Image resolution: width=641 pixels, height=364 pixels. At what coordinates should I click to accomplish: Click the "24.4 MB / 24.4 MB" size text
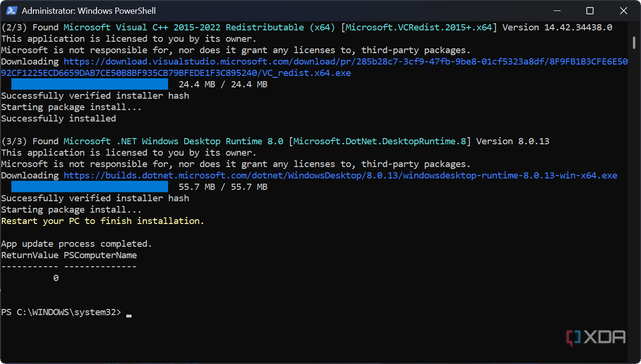[223, 84]
